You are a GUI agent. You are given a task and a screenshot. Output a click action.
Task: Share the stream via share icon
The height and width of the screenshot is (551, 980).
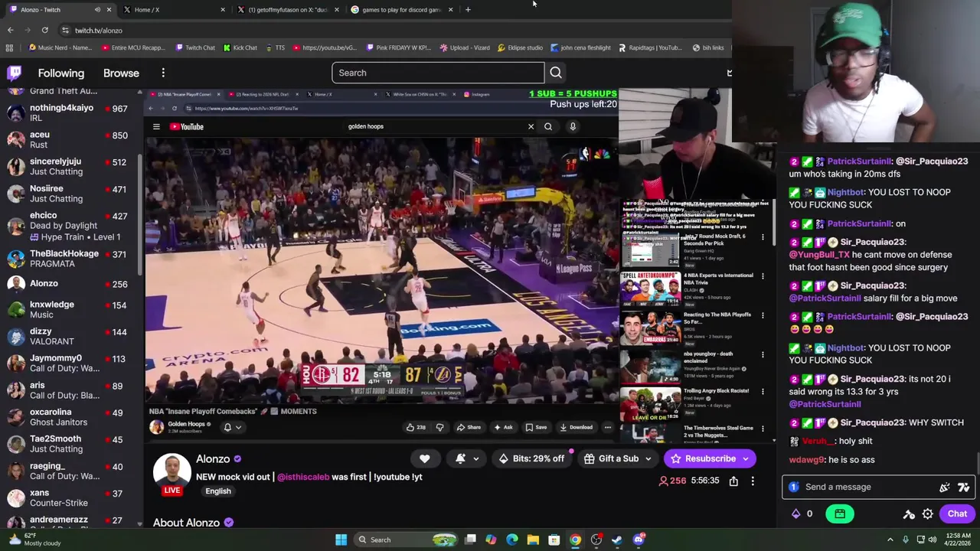click(733, 481)
